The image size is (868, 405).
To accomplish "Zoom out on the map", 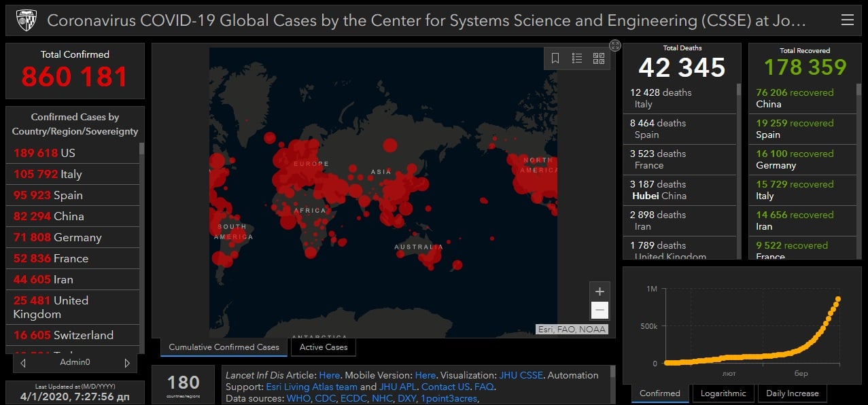I will click(x=600, y=311).
